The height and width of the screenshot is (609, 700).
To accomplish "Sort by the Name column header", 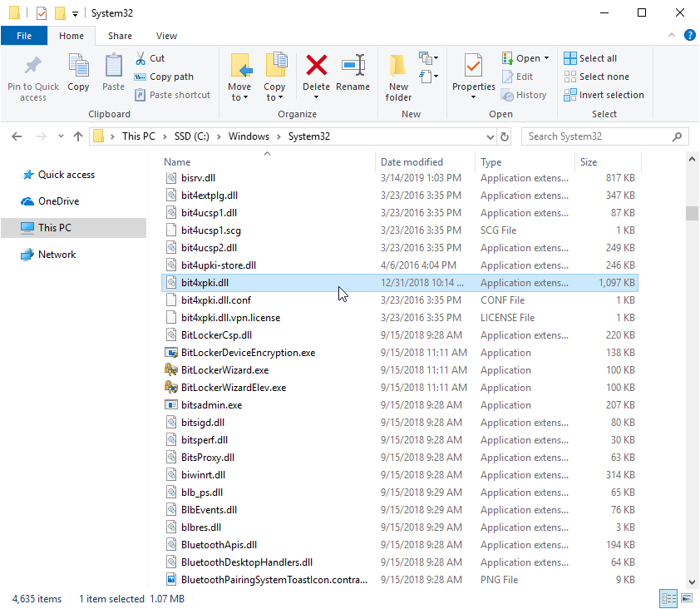I will (177, 162).
